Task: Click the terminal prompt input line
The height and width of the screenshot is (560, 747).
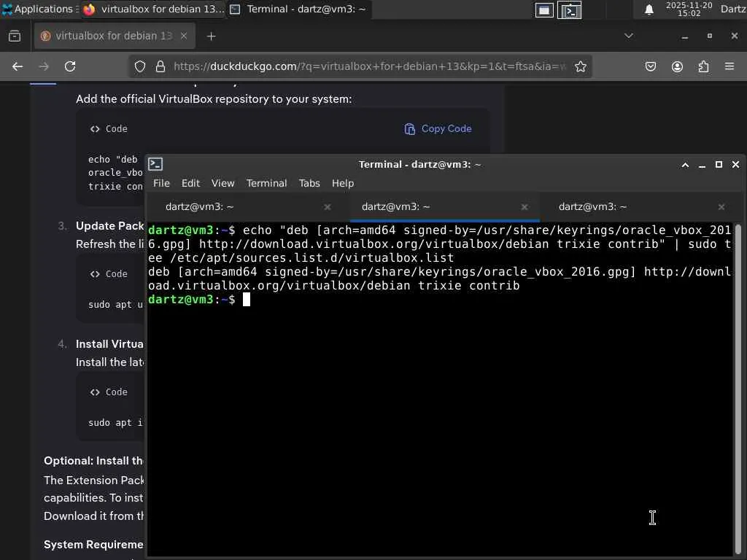Action: (x=439, y=300)
